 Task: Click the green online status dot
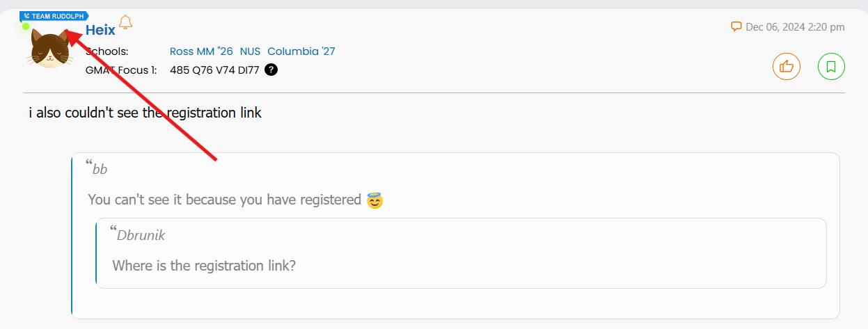[26, 26]
